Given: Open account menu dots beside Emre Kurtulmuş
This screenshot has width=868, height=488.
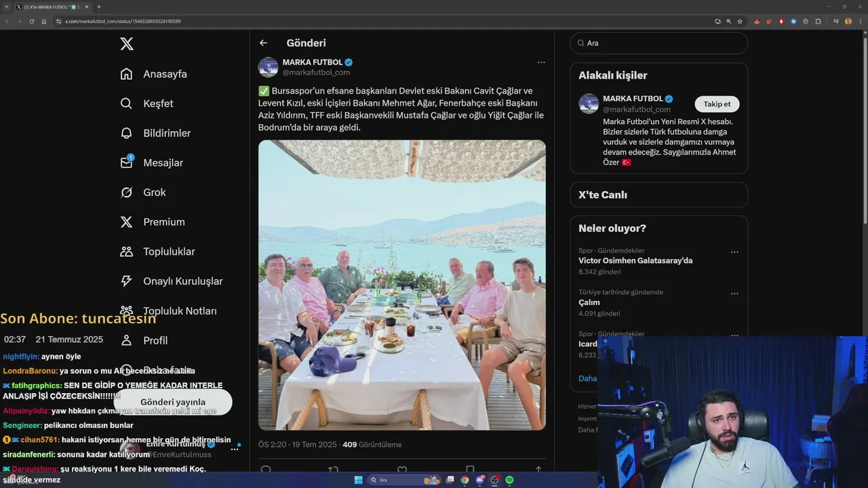Looking at the screenshot, I should 235,449.
